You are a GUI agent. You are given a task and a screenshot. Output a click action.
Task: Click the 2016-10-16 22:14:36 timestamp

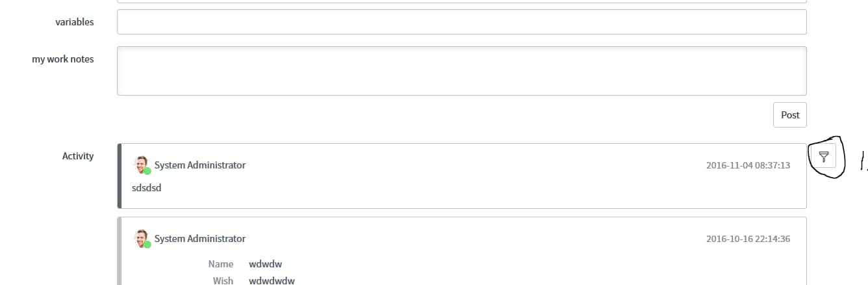(748, 239)
